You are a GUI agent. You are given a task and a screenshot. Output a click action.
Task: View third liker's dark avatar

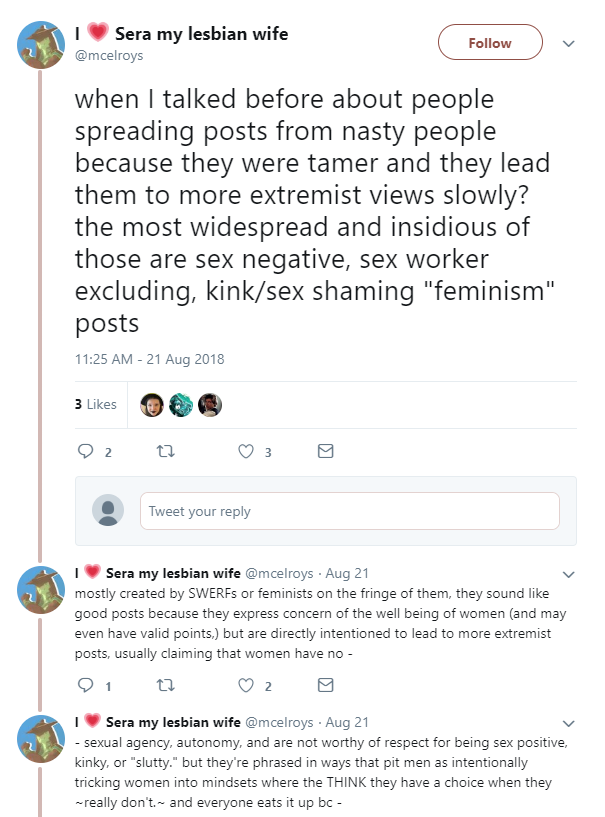pyautogui.click(x=210, y=404)
